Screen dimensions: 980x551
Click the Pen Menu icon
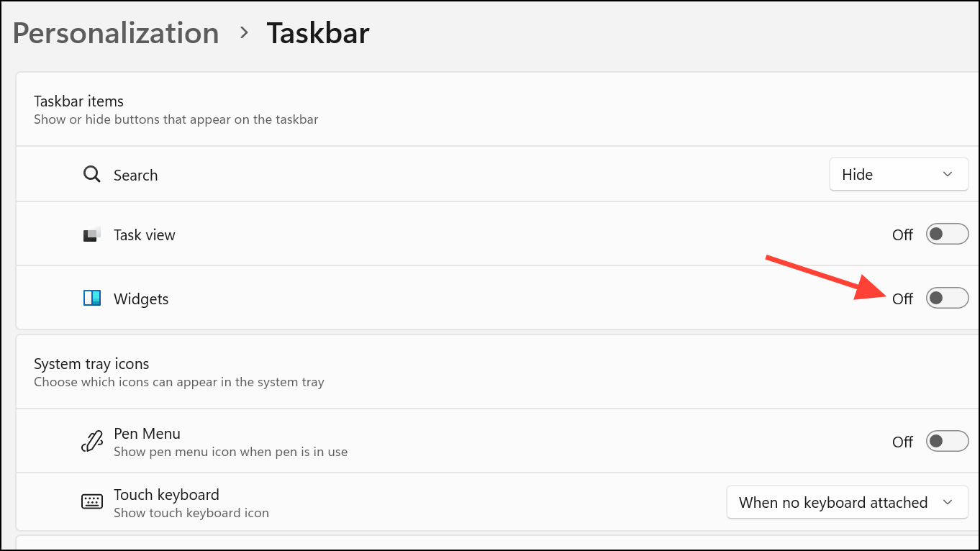(x=91, y=442)
